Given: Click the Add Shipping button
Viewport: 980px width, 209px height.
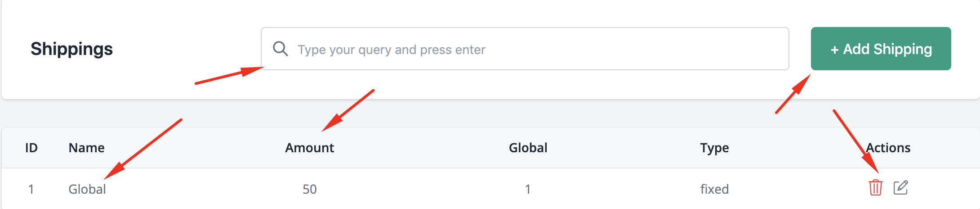Looking at the screenshot, I should 881,49.
